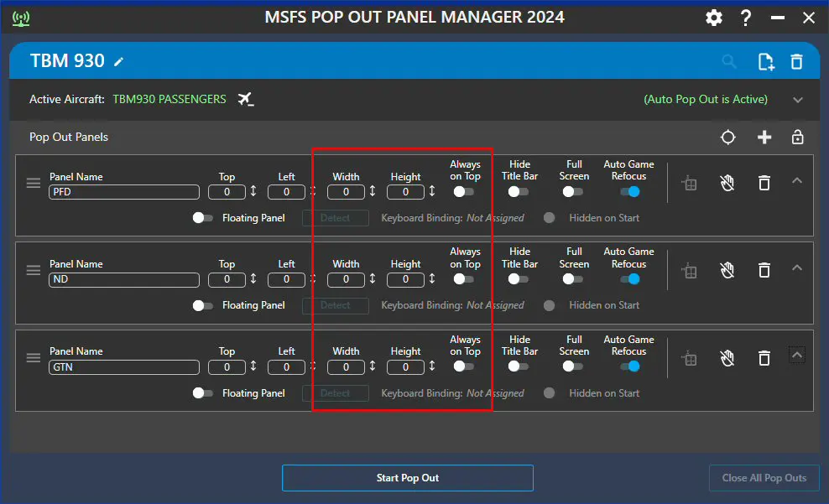The height and width of the screenshot is (504, 829).
Task: Click the move-and-resize icon for GTN panel
Action: tap(689, 359)
